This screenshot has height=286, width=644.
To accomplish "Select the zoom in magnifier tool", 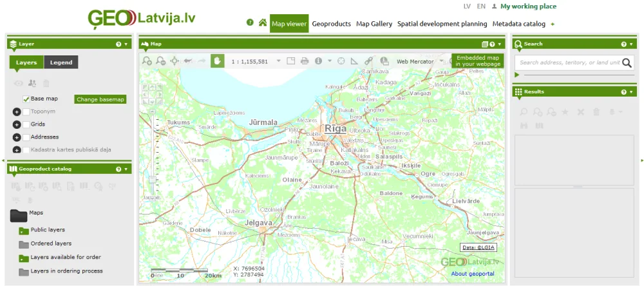I will 147,61.
